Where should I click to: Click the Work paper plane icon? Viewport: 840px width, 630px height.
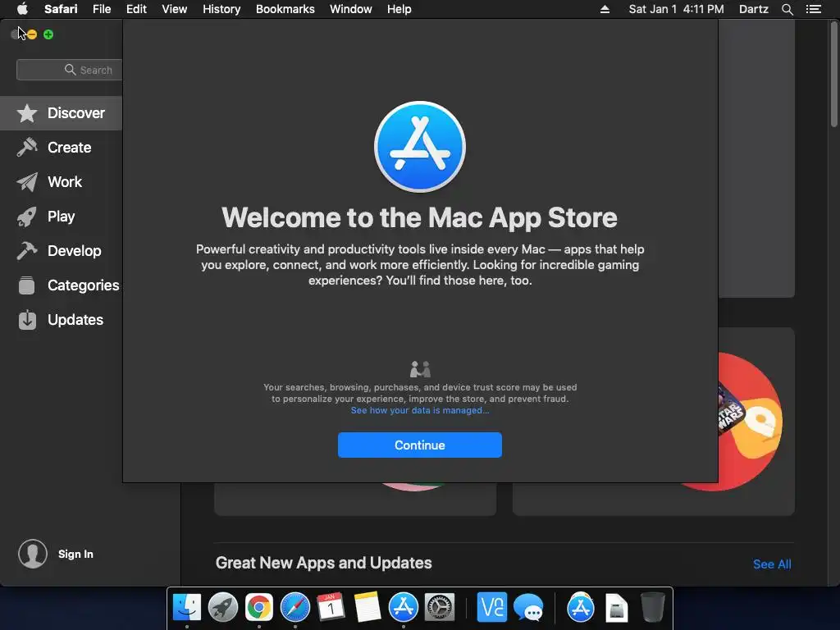pos(27,182)
